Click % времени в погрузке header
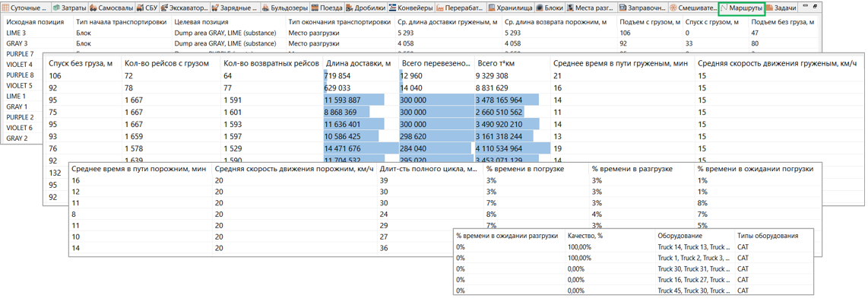Screen dimensions: 868x305 pyautogui.click(x=537, y=169)
